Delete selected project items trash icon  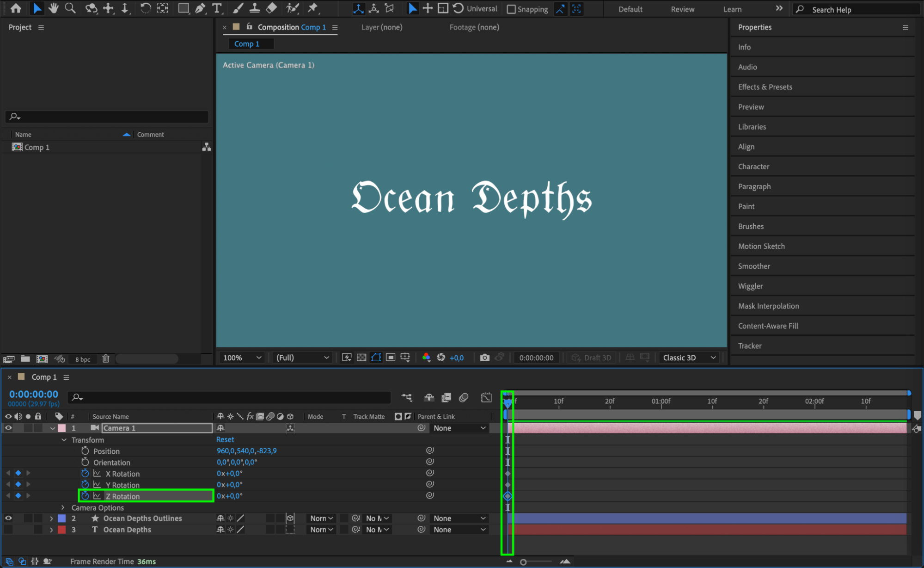click(x=105, y=359)
